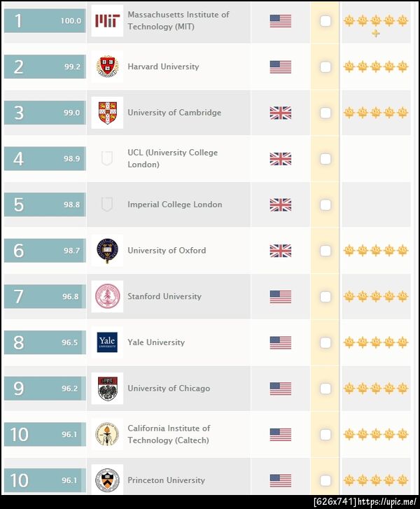Click the MIT logo icon
The image size is (420, 509).
[x=107, y=21]
